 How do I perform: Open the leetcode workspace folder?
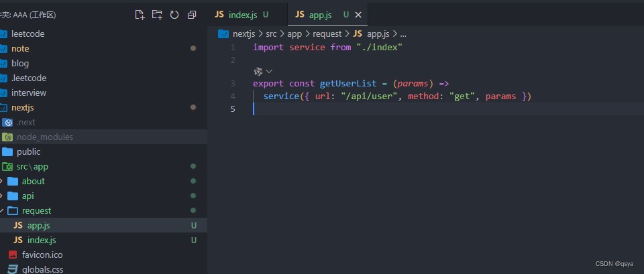(28, 33)
